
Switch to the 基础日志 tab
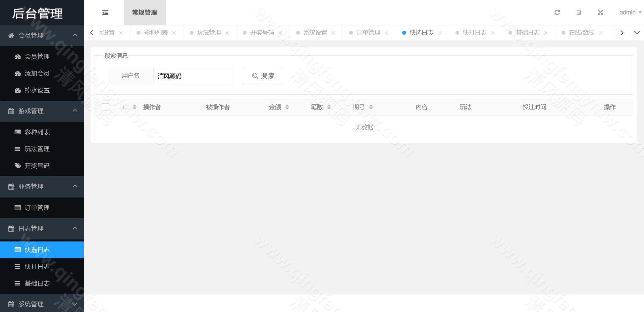[x=527, y=33]
